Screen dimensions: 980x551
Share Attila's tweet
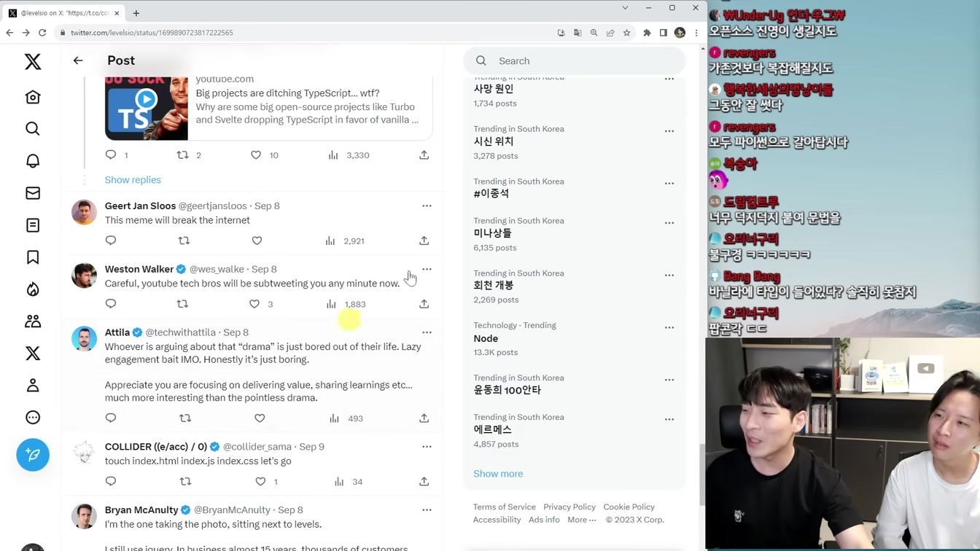424,418
